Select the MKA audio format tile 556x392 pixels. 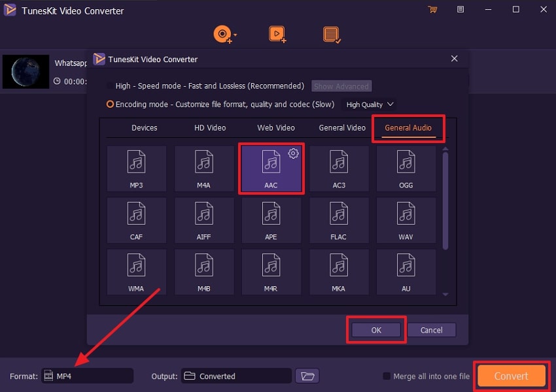[x=339, y=272]
